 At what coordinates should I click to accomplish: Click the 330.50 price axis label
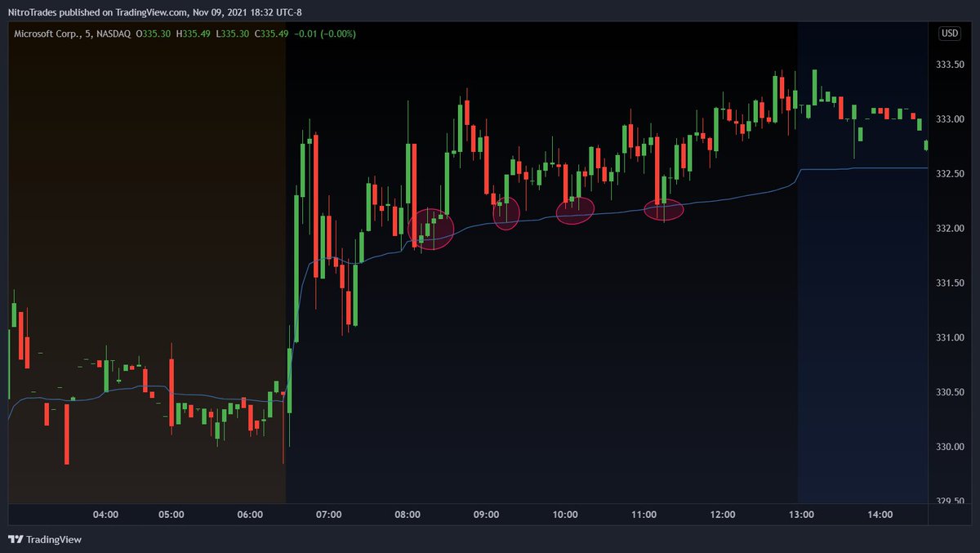[951, 393]
